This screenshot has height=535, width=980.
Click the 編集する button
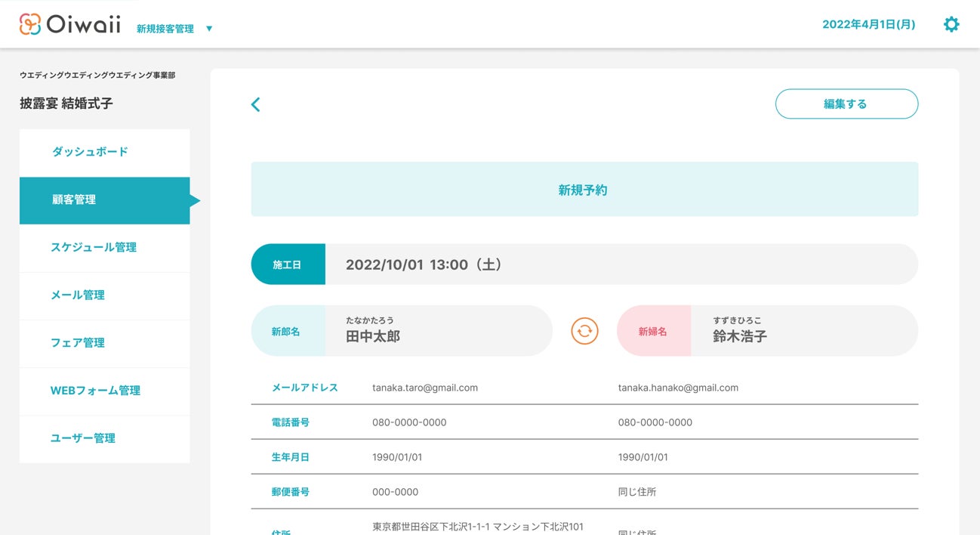(x=846, y=104)
